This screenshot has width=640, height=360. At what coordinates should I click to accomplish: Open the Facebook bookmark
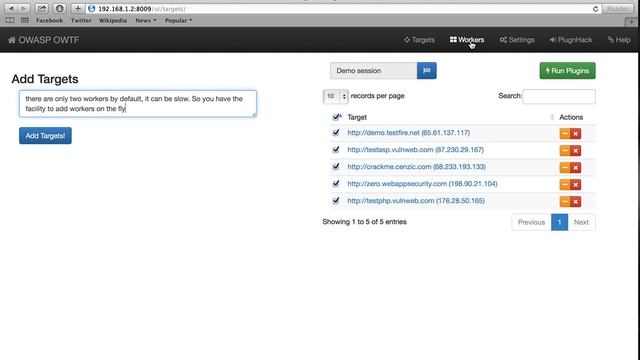(49, 20)
